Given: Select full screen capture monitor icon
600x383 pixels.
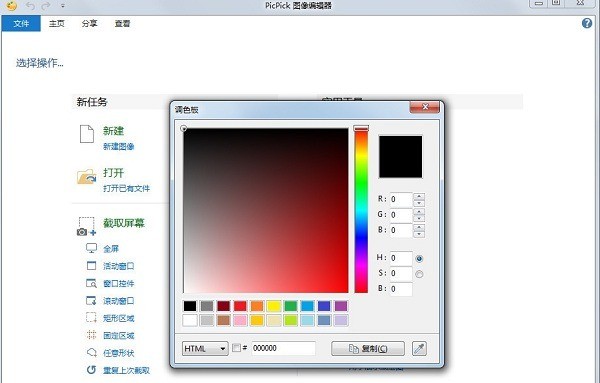Looking at the screenshot, I should [x=91, y=248].
